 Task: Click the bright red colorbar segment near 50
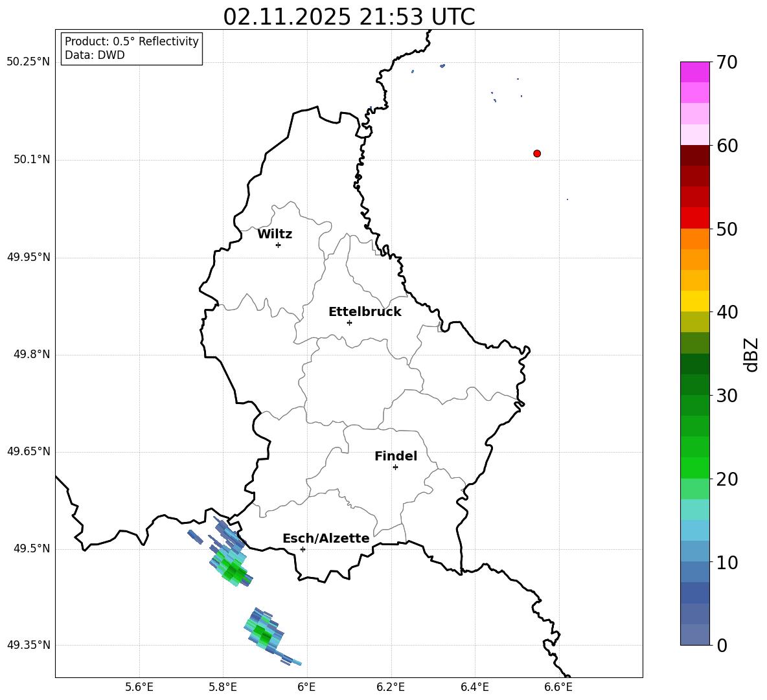coord(694,218)
